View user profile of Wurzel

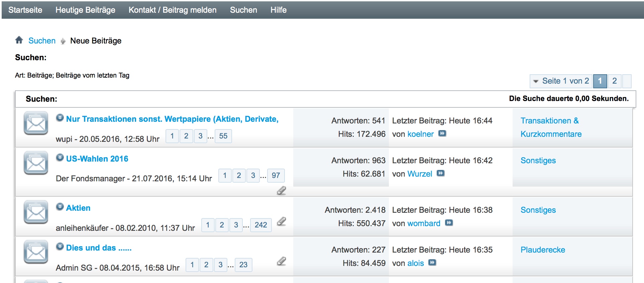[420, 174]
